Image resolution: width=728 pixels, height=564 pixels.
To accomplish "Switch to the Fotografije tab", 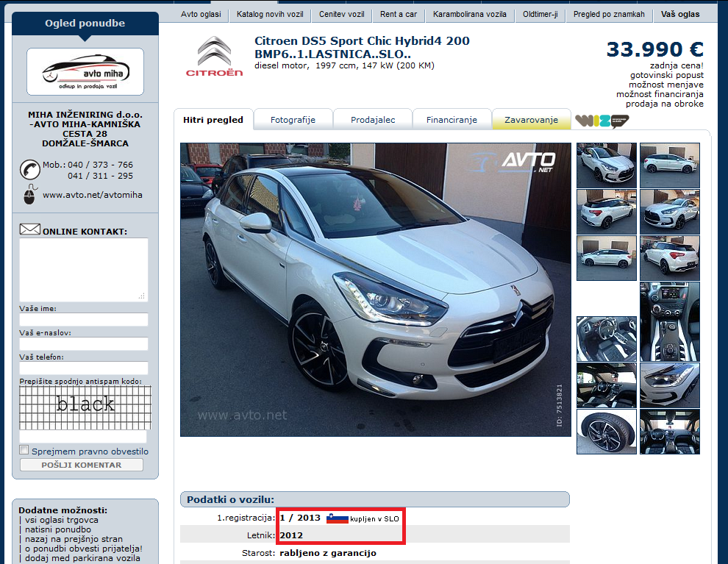I will pos(293,120).
